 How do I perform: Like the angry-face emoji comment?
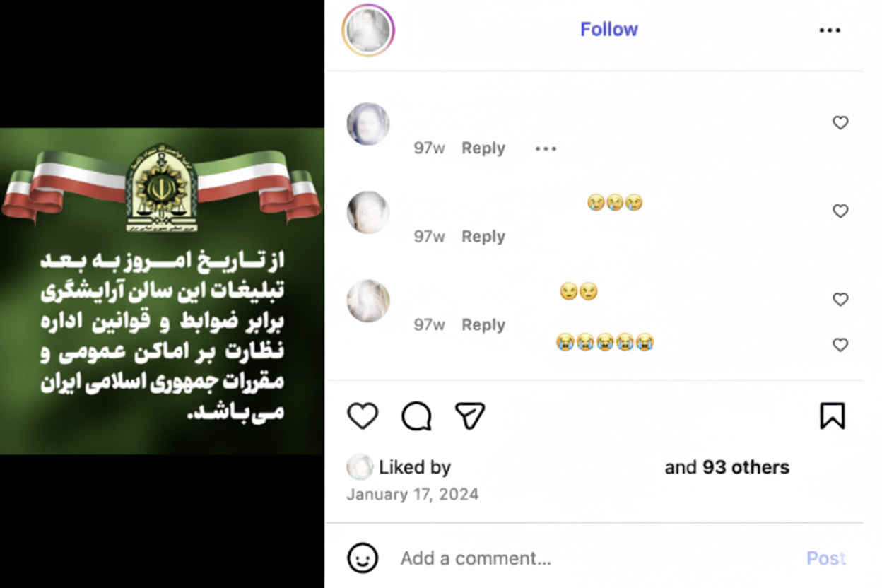840,300
